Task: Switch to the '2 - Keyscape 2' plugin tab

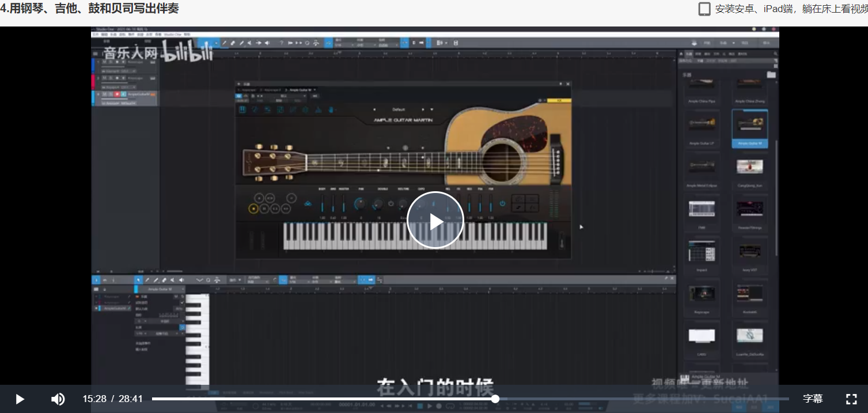Action: coord(270,90)
